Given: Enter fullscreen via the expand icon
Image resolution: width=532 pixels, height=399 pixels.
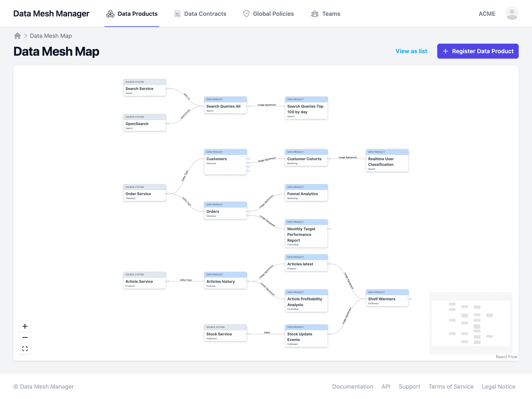Looking at the screenshot, I should tap(25, 349).
